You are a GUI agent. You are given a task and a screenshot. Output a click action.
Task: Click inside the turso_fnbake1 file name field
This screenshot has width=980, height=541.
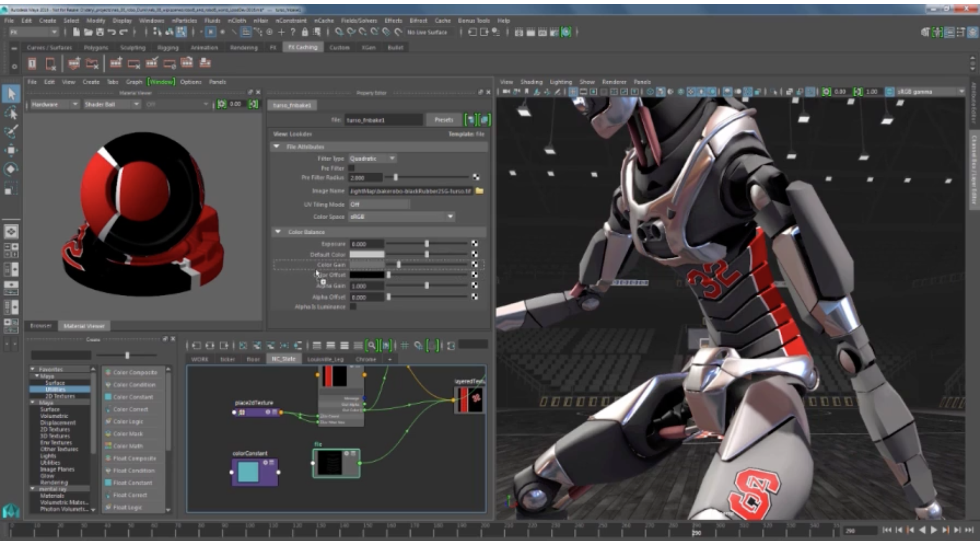click(x=383, y=120)
